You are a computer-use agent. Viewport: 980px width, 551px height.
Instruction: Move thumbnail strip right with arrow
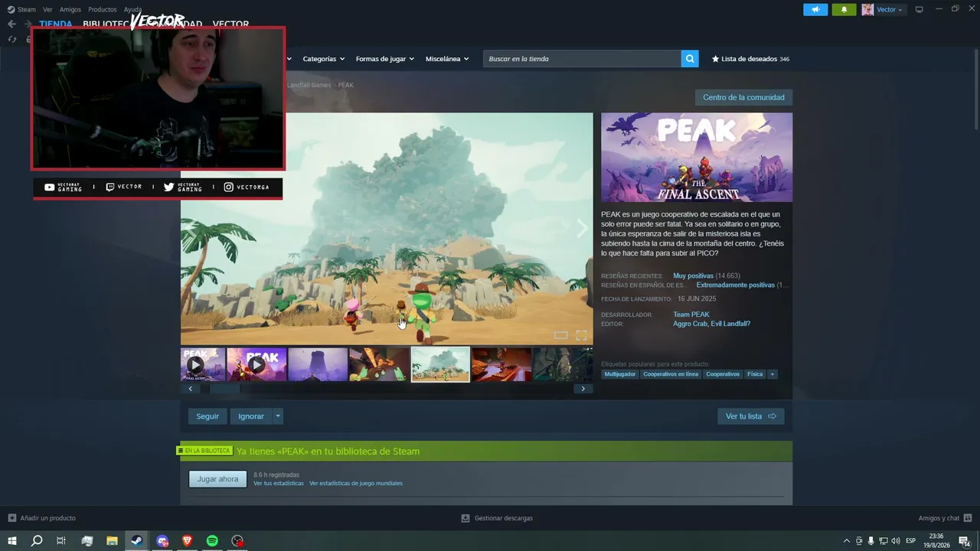583,389
